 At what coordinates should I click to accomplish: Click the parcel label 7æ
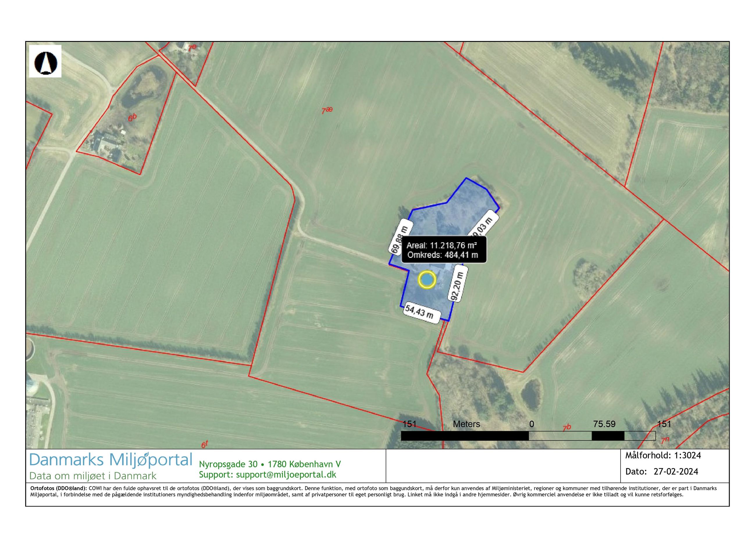point(327,110)
